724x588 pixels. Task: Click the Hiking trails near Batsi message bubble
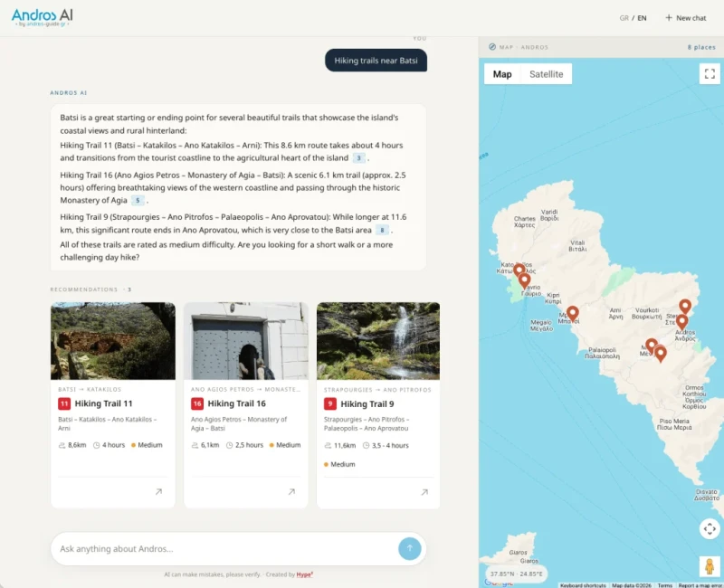[x=376, y=61]
